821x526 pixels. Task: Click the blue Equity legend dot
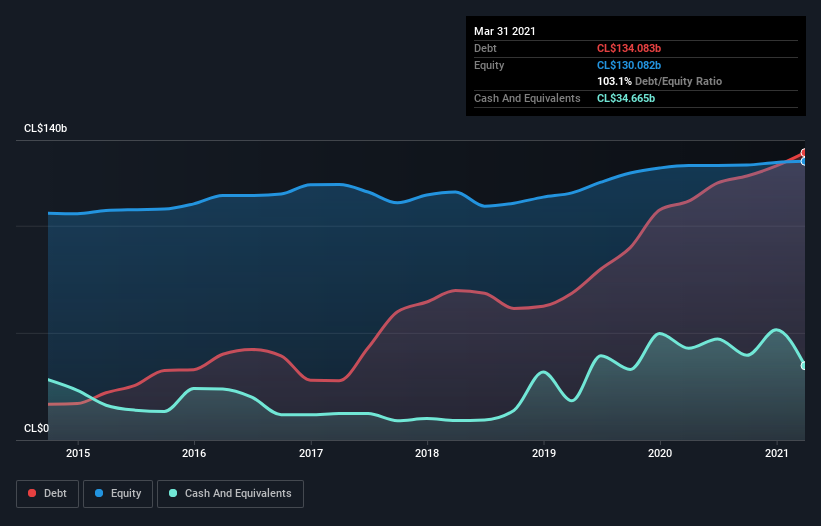pos(99,493)
